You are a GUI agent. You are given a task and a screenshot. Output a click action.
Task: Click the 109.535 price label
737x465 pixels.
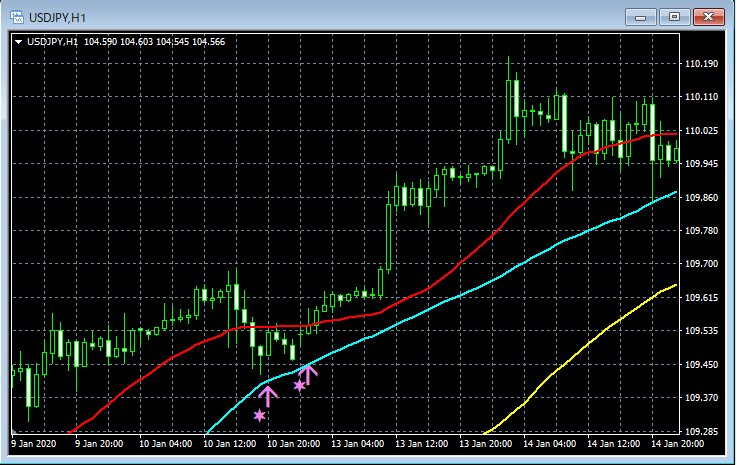click(701, 331)
